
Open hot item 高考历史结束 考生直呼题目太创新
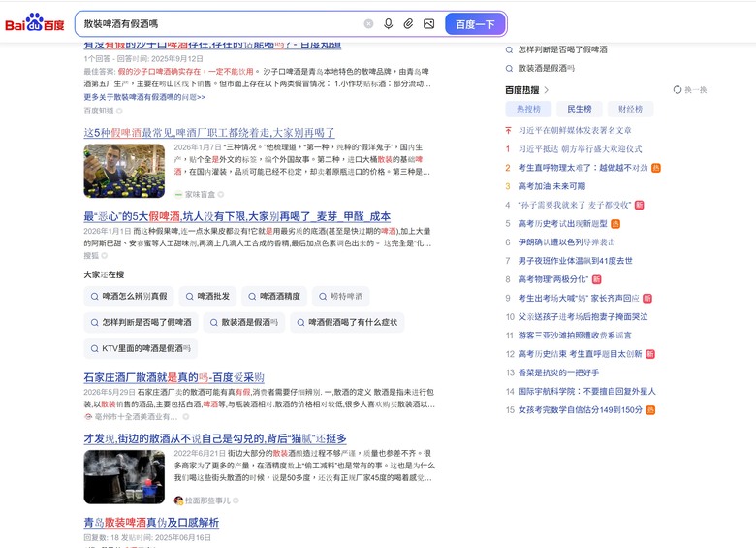580,354
